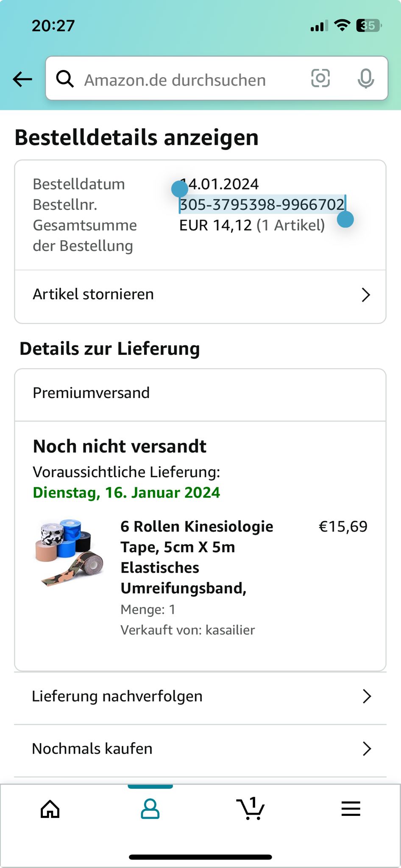Tap the left text selection handle
The width and height of the screenshot is (401, 868).
tap(180, 189)
